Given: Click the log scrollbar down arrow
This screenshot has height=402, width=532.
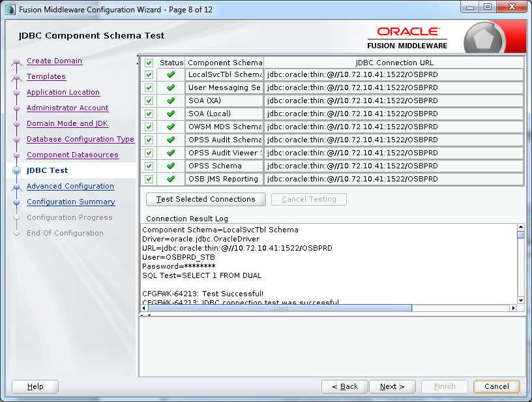Looking at the screenshot, I should (521, 300).
